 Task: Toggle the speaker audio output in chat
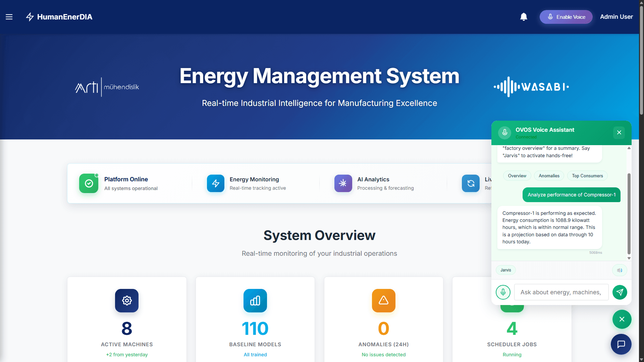tap(619, 270)
